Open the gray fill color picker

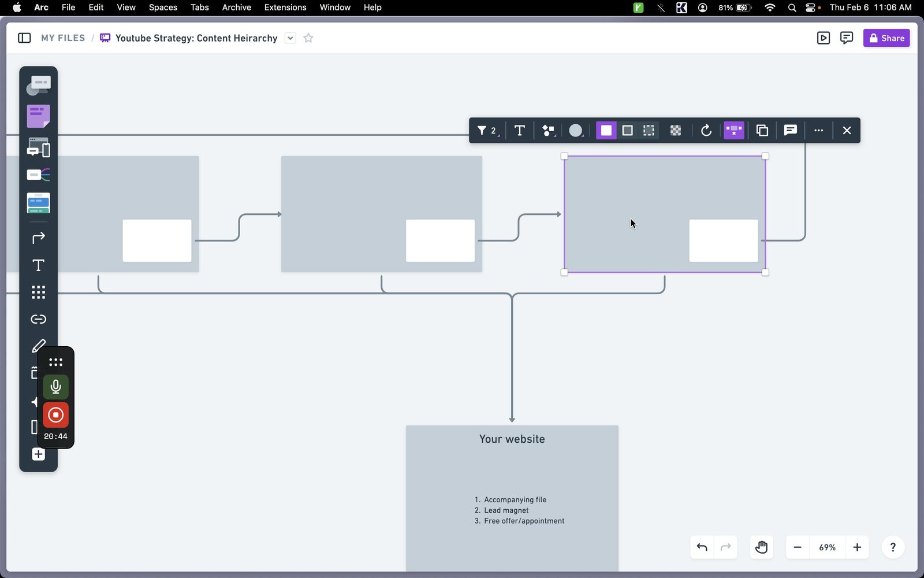click(x=576, y=131)
